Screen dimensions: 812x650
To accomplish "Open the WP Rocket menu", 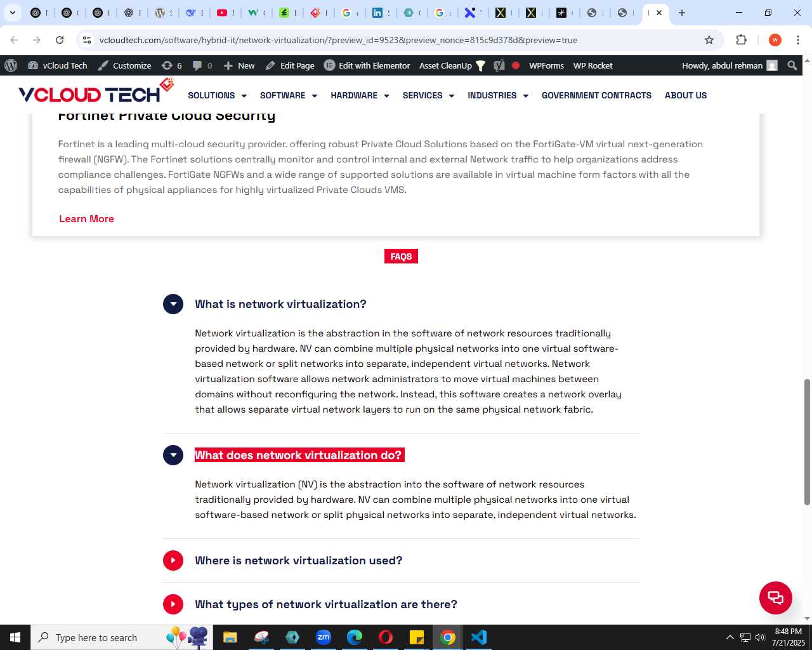I will [x=593, y=65].
